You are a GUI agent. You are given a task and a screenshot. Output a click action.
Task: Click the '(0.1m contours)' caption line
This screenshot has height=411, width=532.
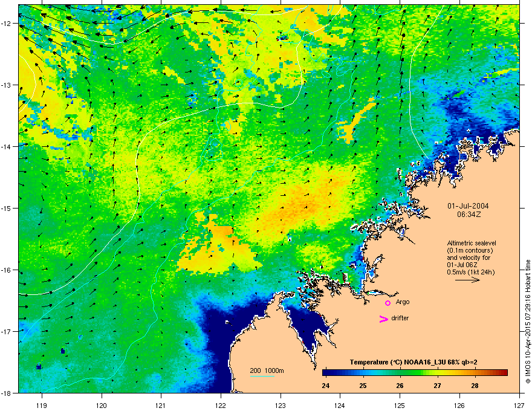click(470, 251)
